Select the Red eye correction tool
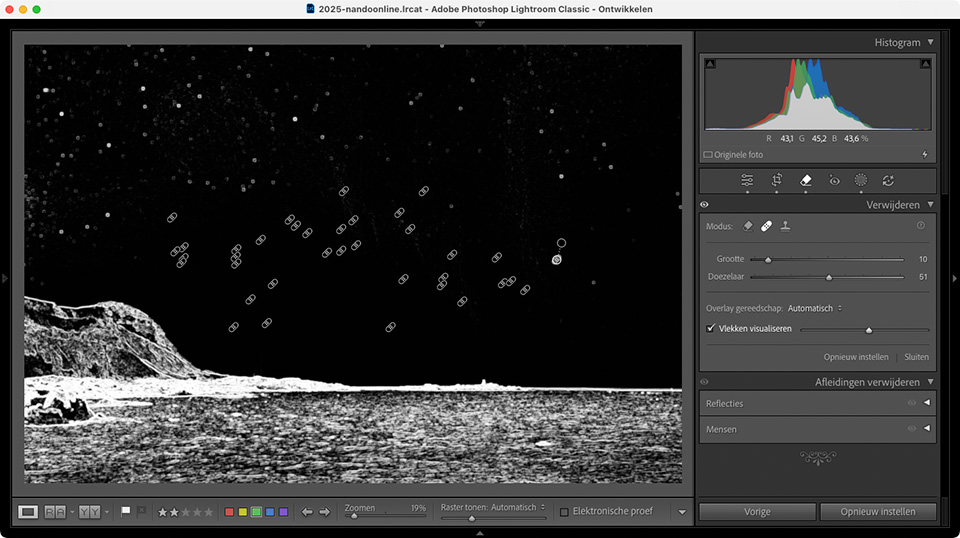Image resolution: width=960 pixels, height=538 pixels. tap(834, 181)
